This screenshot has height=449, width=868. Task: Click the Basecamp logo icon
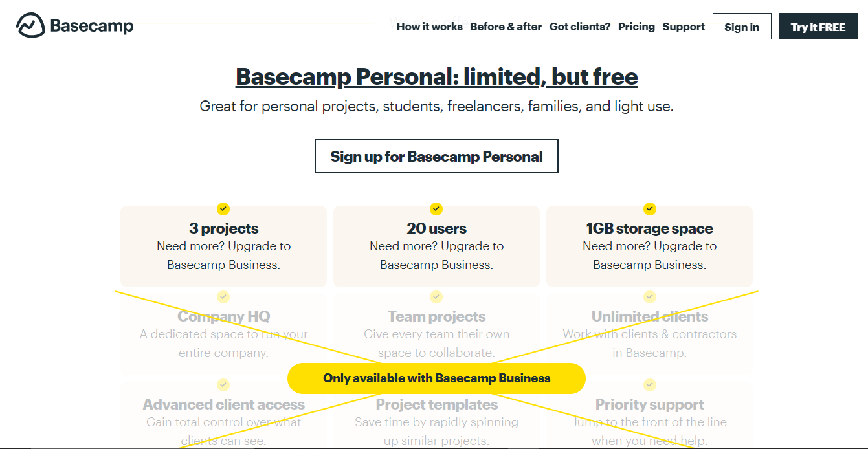pos(30,26)
